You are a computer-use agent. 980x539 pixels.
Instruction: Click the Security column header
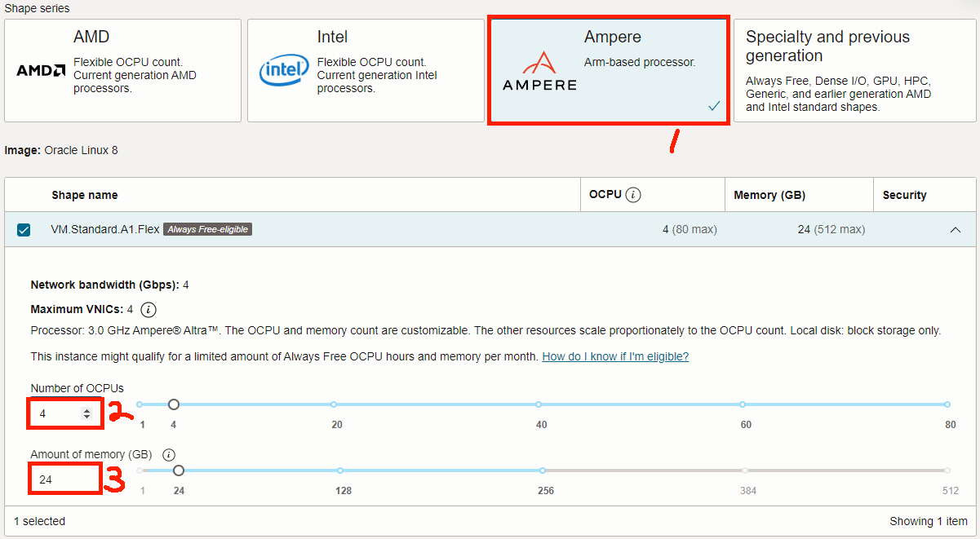[904, 195]
